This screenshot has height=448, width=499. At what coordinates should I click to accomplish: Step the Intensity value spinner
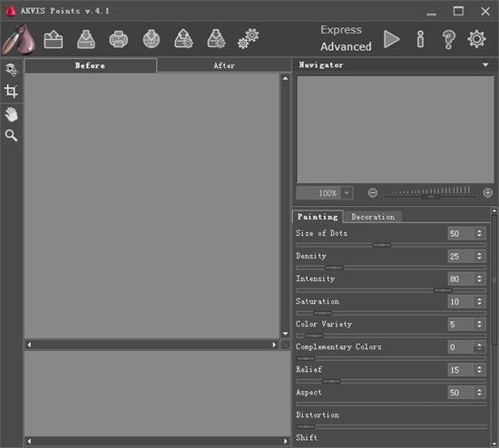click(x=479, y=279)
